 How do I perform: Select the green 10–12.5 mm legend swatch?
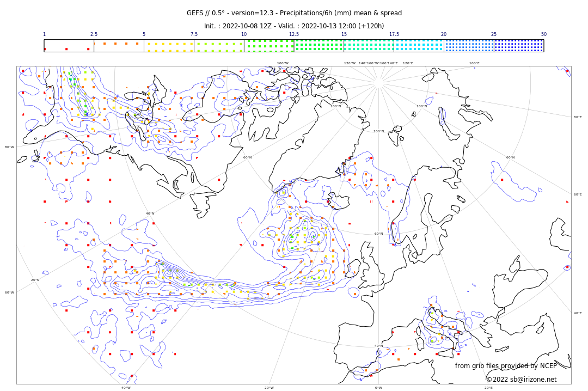(269, 45)
